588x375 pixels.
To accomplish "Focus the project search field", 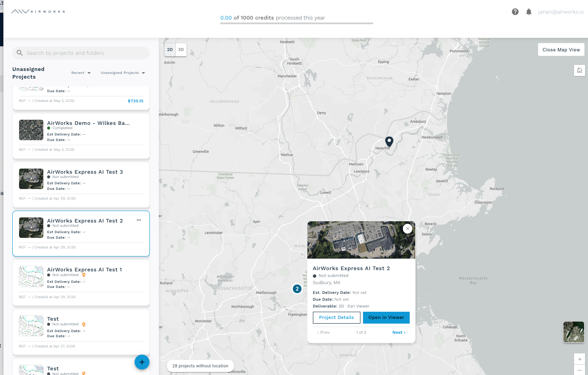I will [81, 53].
